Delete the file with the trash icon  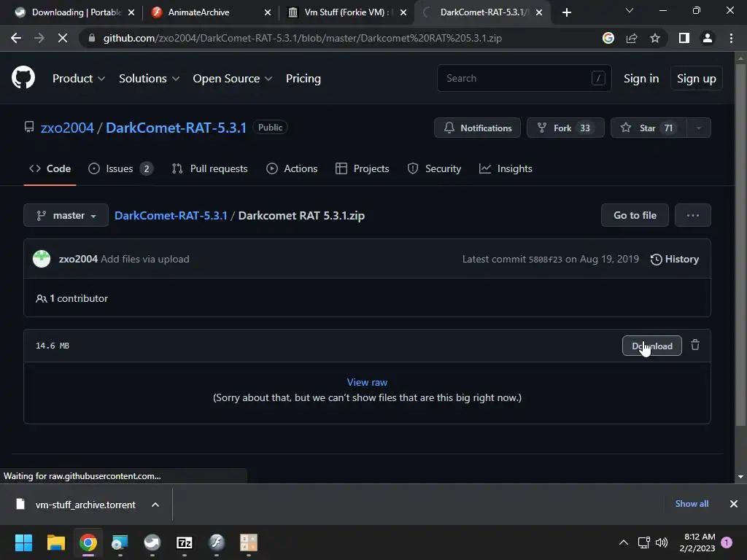coord(695,345)
